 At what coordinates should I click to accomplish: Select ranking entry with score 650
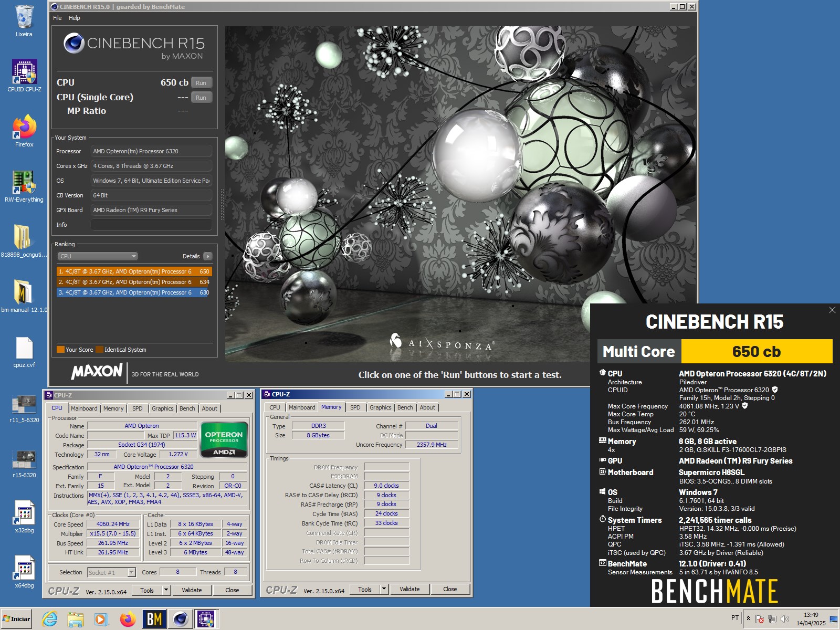134,271
